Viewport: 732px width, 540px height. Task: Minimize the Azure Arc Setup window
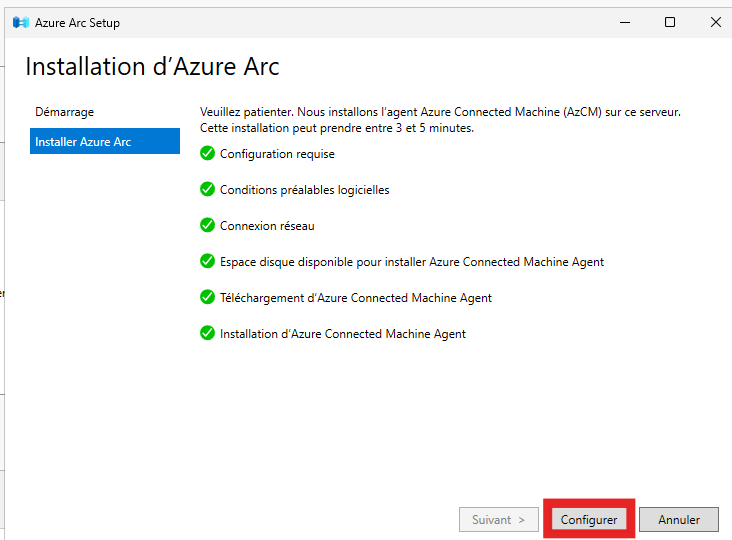point(625,22)
